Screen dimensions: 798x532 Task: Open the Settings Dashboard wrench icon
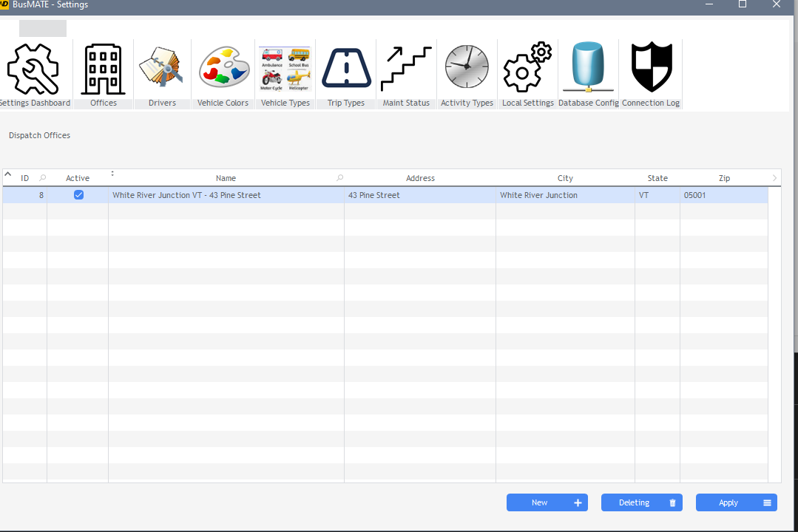point(33,68)
